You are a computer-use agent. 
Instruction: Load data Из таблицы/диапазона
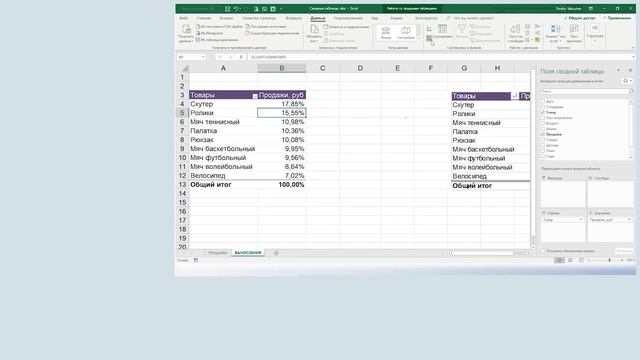(217, 40)
